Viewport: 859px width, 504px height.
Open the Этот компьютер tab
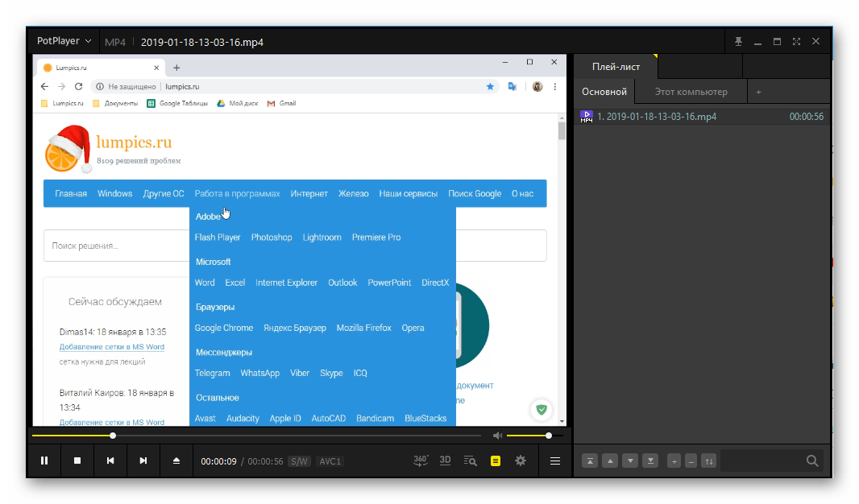tap(691, 92)
